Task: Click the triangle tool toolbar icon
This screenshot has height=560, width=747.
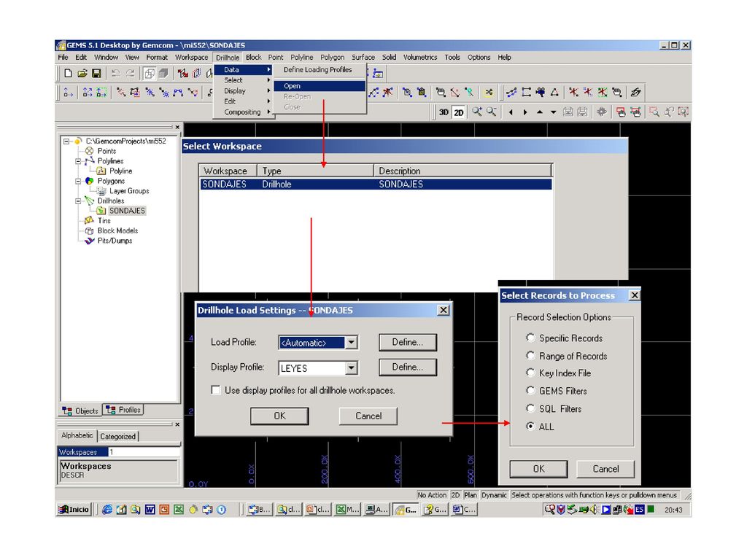Action: 554,93
